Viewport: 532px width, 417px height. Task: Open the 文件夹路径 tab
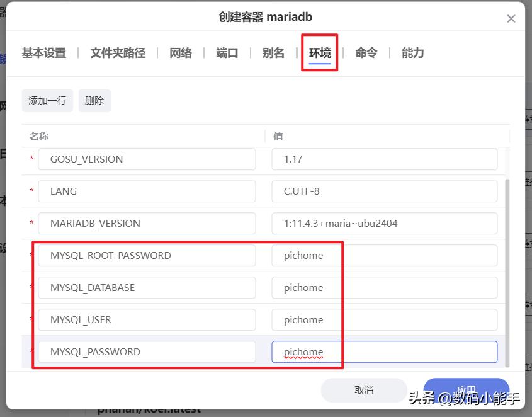(118, 53)
